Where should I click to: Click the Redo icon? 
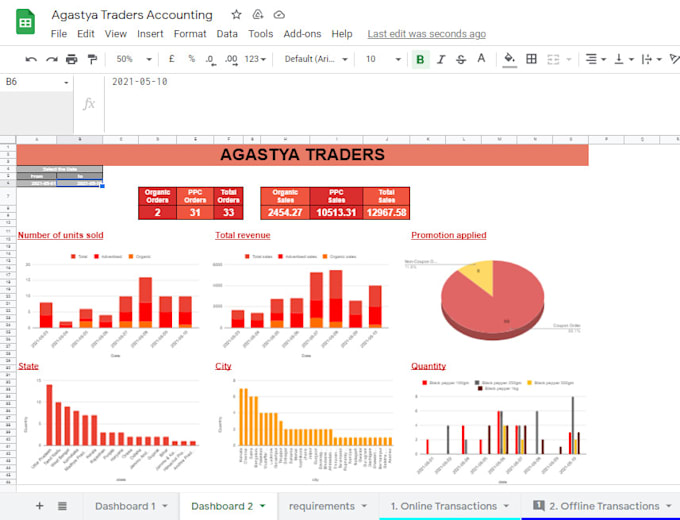click(x=52, y=59)
